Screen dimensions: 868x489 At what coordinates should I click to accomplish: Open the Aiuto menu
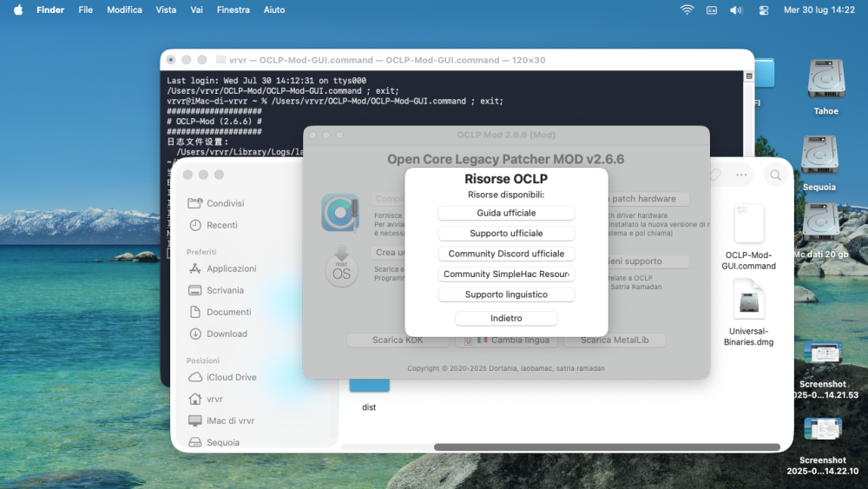(274, 10)
